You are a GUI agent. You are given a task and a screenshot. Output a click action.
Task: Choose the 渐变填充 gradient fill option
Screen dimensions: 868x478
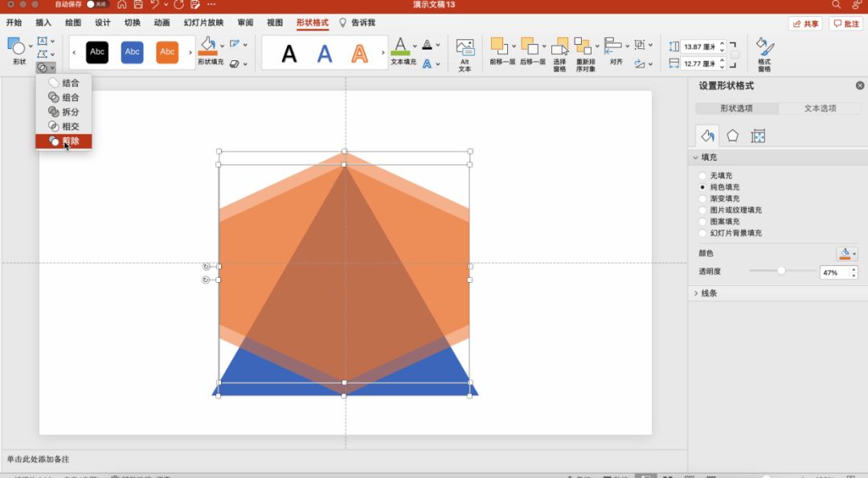[703, 198]
